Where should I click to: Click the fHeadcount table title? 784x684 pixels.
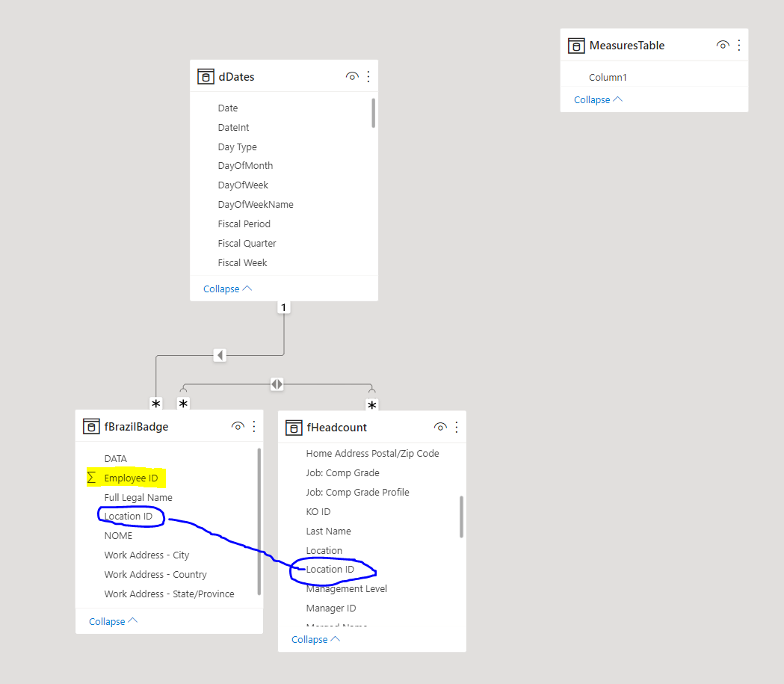point(336,428)
